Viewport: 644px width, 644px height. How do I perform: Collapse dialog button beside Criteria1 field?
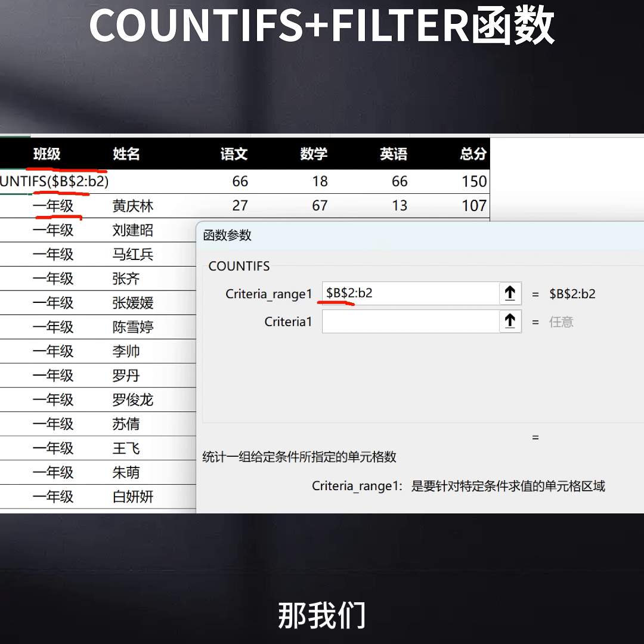pos(510,321)
